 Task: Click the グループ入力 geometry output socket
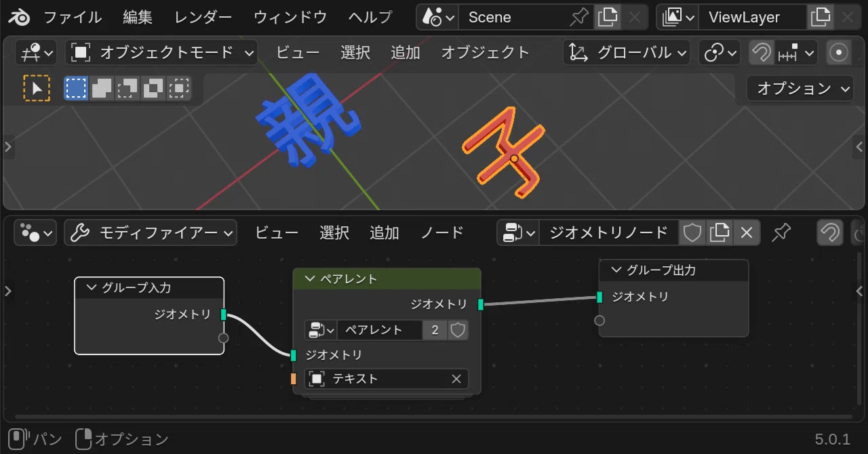point(223,314)
